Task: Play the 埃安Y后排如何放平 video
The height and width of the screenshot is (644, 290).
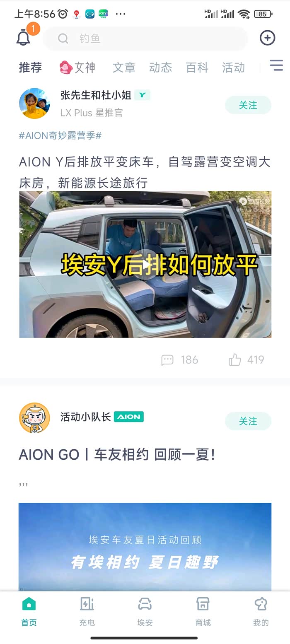Action: [x=145, y=265]
